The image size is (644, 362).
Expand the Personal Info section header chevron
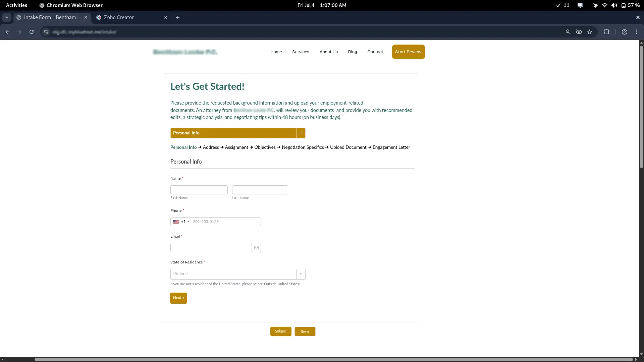coord(301,133)
